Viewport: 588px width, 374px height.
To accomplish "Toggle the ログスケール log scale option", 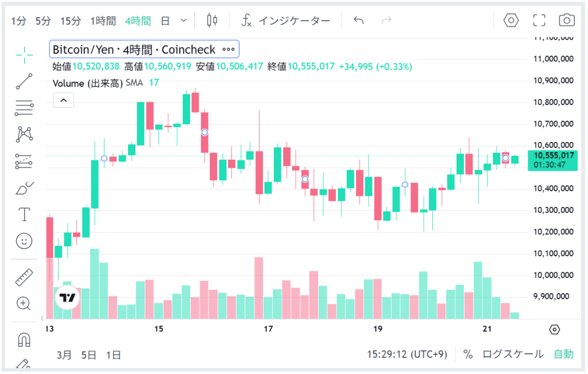I will point(513,354).
